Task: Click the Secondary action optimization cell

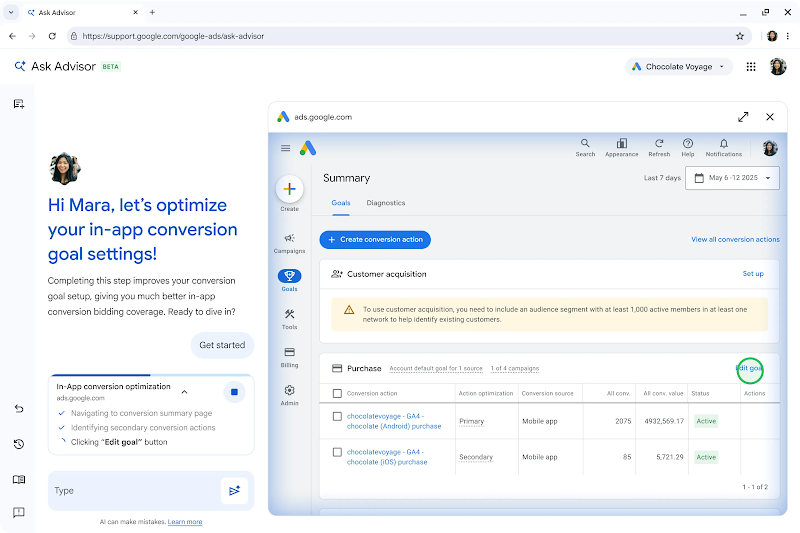Action: coord(476,457)
